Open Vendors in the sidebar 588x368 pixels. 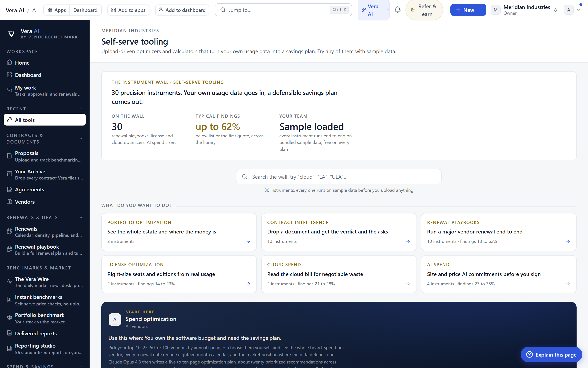tap(45, 202)
